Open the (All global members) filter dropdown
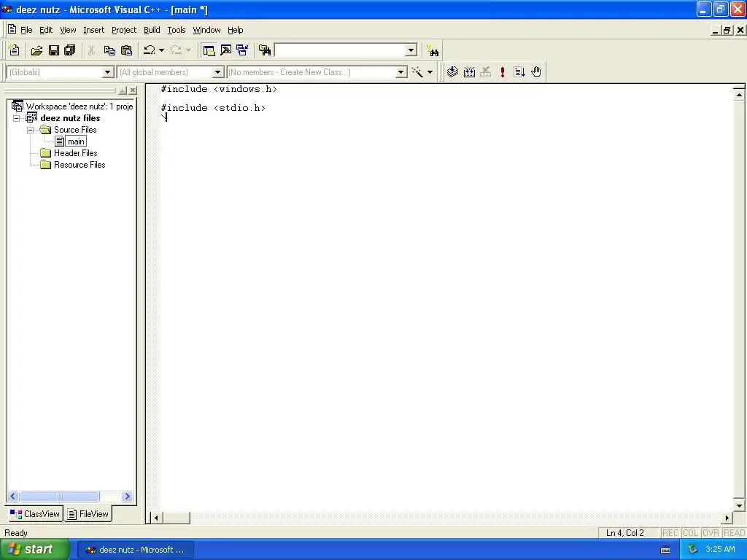This screenshot has height=560, width=747. tap(217, 72)
